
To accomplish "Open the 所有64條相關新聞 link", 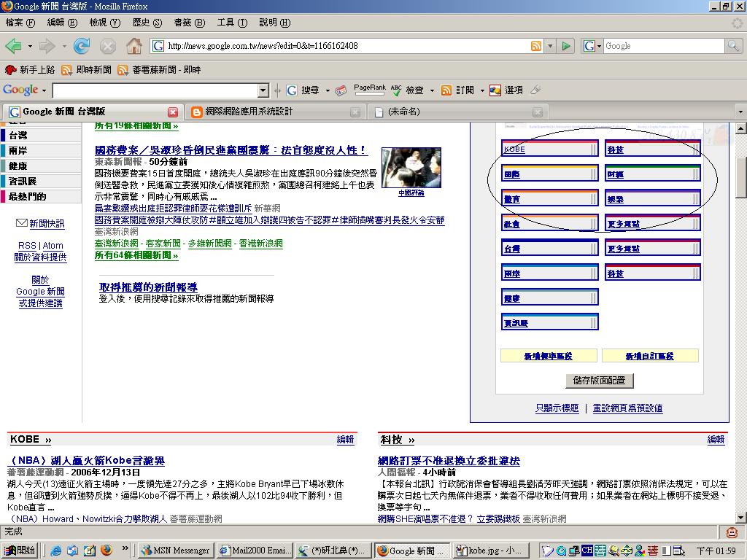I will click(136, 255).
